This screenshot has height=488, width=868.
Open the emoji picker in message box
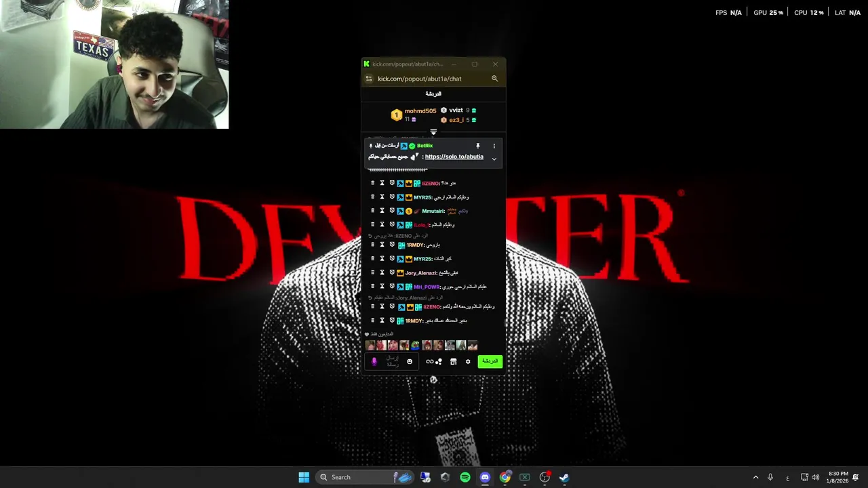pyautogui.click(x=410, y=362)
